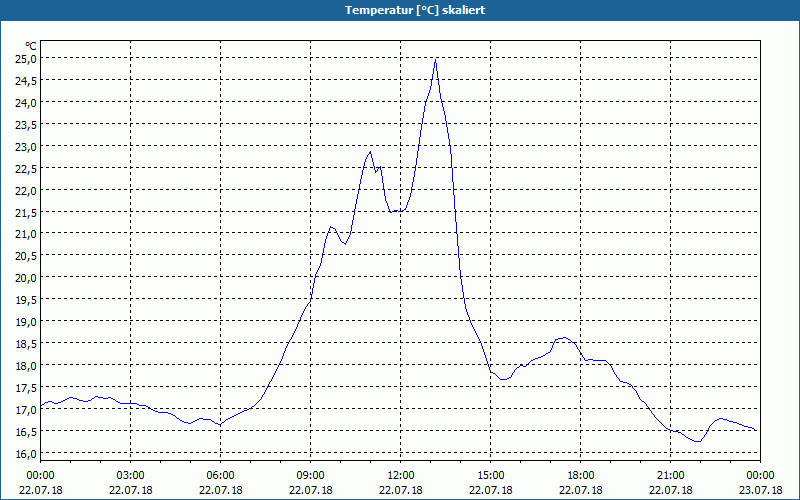Select the '18,0' scale value
800x500 pixels.
point(26,365)
